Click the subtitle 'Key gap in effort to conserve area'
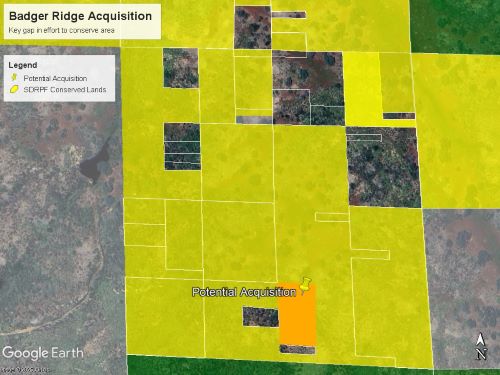This screenshot has height=375, width=500. 61,30
